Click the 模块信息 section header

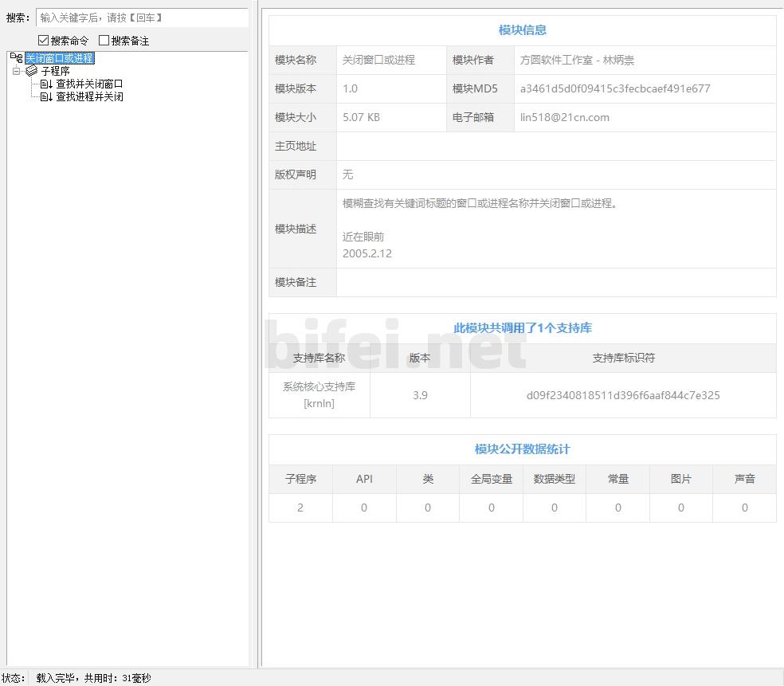pos(522,30)
